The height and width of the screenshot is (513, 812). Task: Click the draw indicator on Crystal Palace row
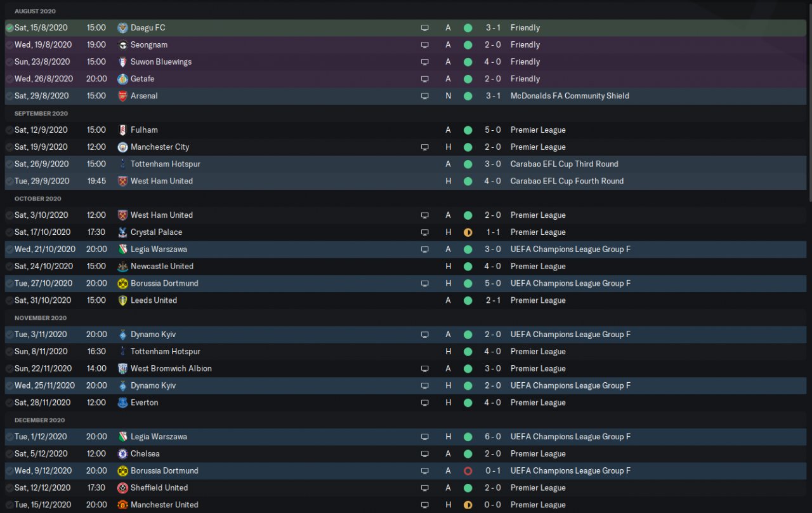pyautogui.click(x=468, y=232)
